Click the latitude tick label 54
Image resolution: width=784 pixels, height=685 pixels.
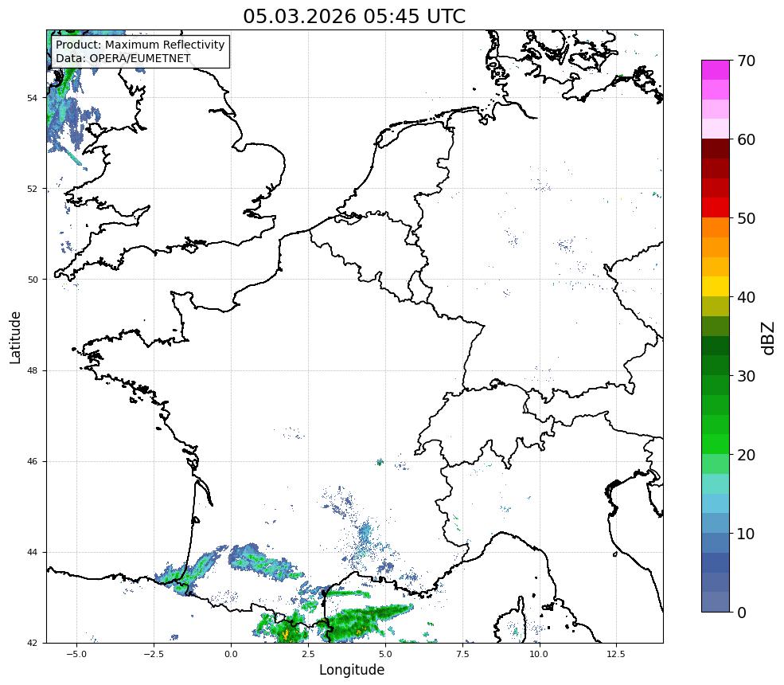pos(32,98)
